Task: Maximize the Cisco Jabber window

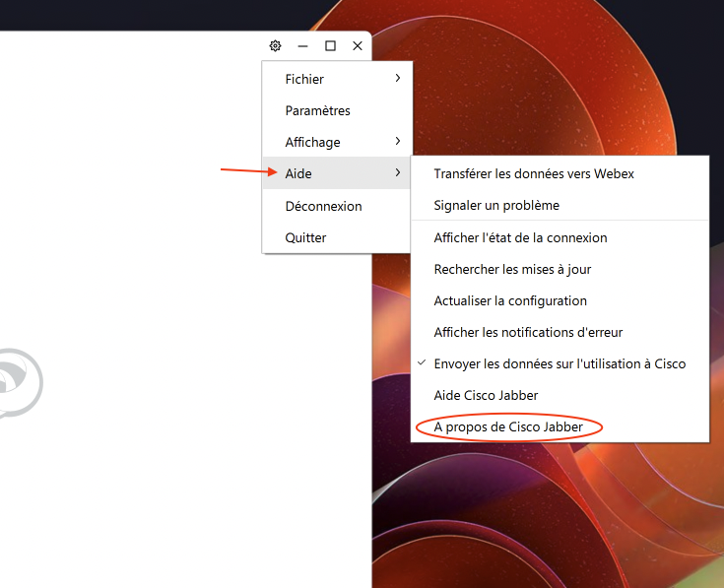Action: click(330, 46)
